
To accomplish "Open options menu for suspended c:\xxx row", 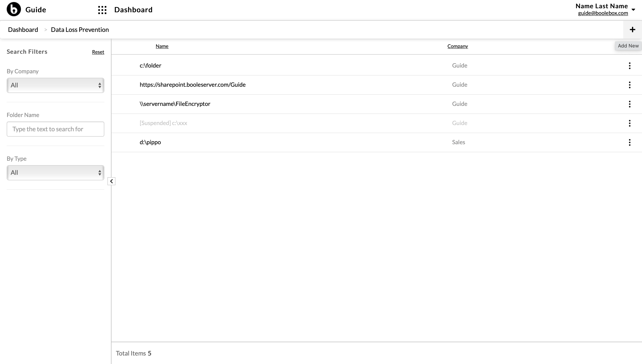I will click(x=630, y=123).
